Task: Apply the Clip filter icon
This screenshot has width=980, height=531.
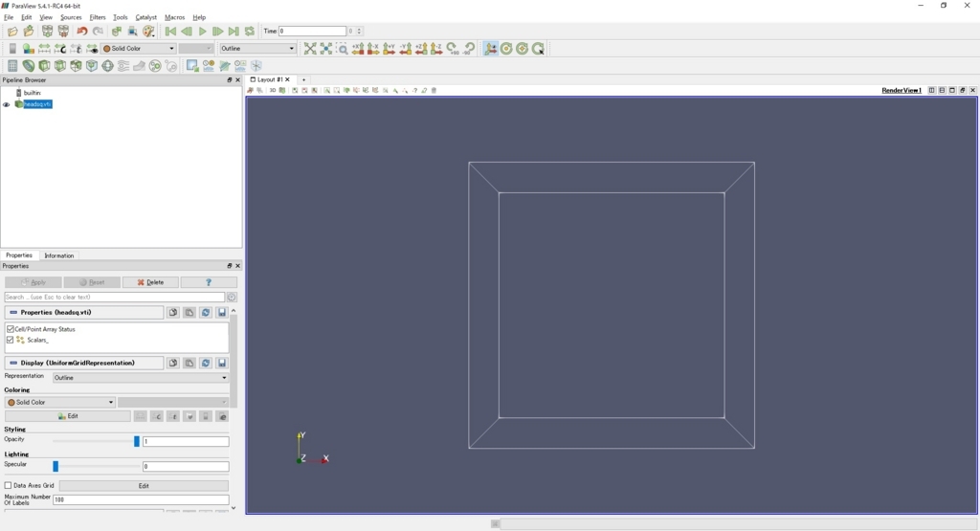Action: click(x=44, y=66)
